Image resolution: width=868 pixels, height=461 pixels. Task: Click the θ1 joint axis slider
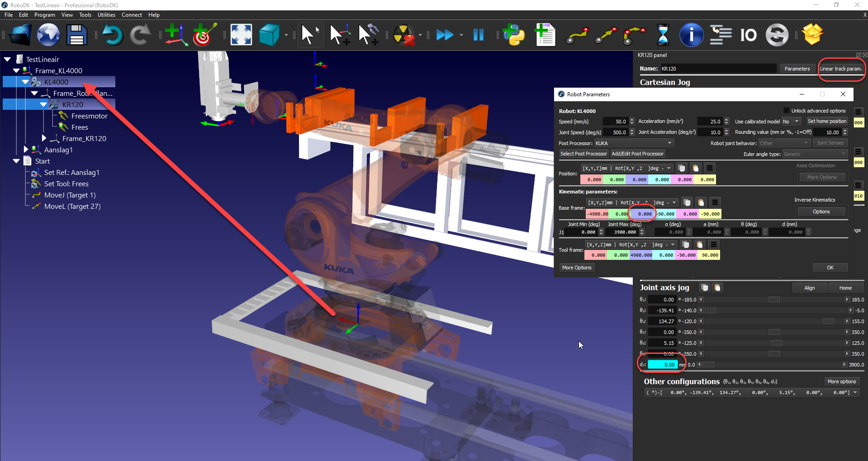pos(774,300)
